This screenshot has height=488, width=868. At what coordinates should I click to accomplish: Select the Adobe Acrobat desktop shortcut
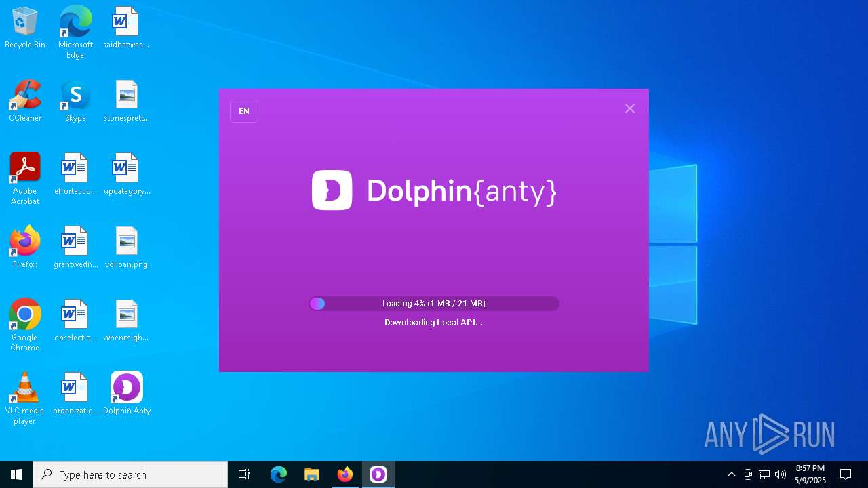coord(25,178)
